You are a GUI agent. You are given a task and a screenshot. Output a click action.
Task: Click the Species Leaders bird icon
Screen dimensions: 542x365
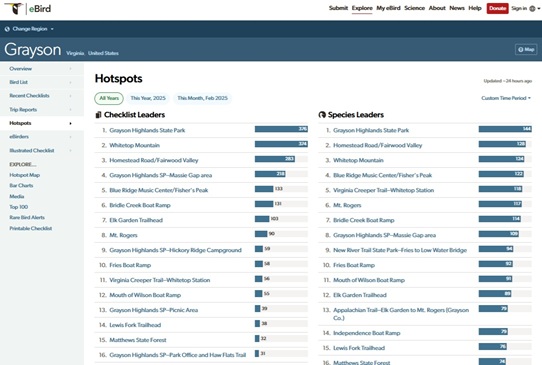[x=322, y=115]
